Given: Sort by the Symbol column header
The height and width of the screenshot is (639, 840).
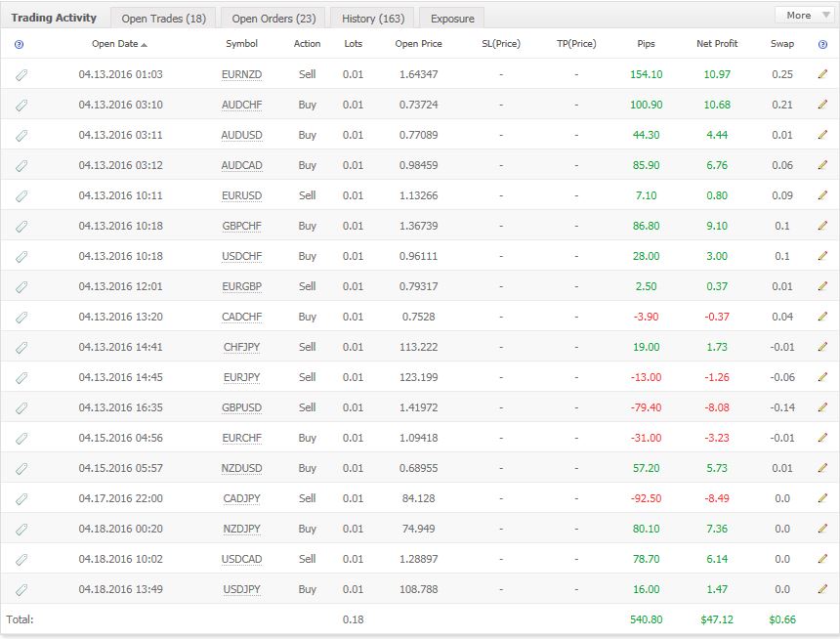Looking at the screenshot, I should tap(241, 44).
